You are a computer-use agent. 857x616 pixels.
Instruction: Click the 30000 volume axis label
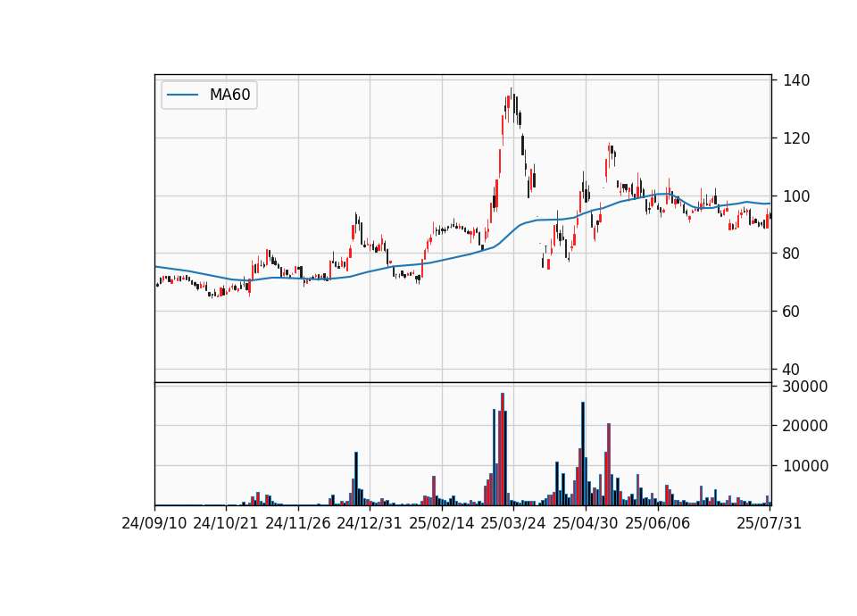805,387
